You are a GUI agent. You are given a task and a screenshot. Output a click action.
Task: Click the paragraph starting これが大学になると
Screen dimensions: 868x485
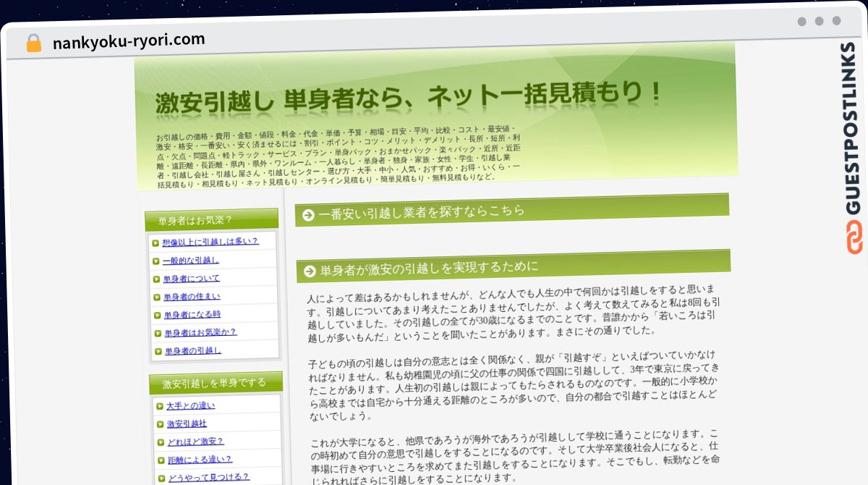coord(516,458)
